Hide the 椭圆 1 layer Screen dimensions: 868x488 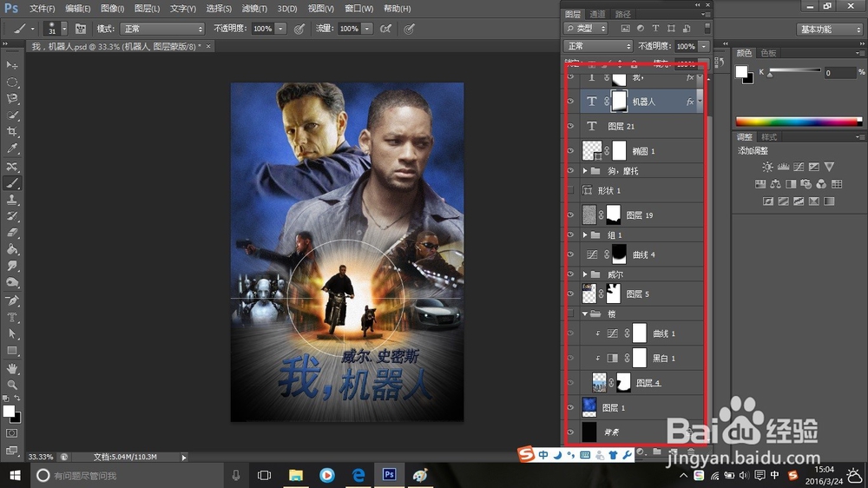[571, 151]
